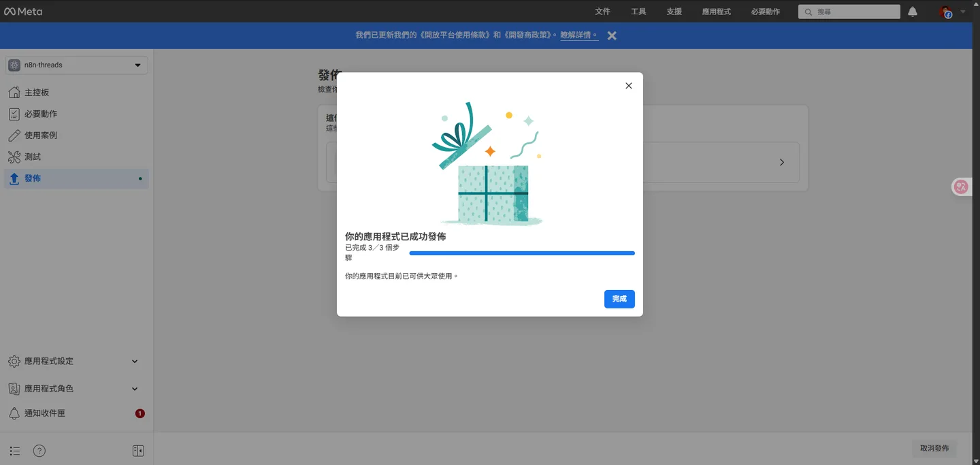Open the card's right chevron arrow
The height and width of the screenshot is (465, 980).
point(782,163)
